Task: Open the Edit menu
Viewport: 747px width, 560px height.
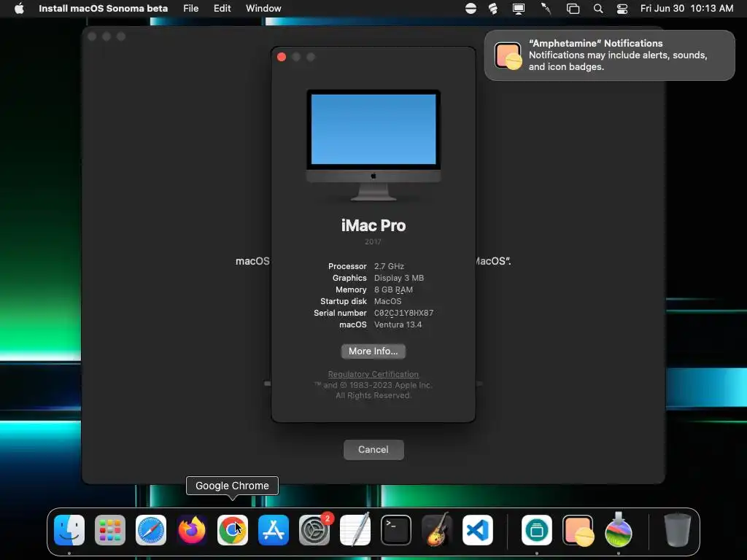Action: (x=222, y=9)
